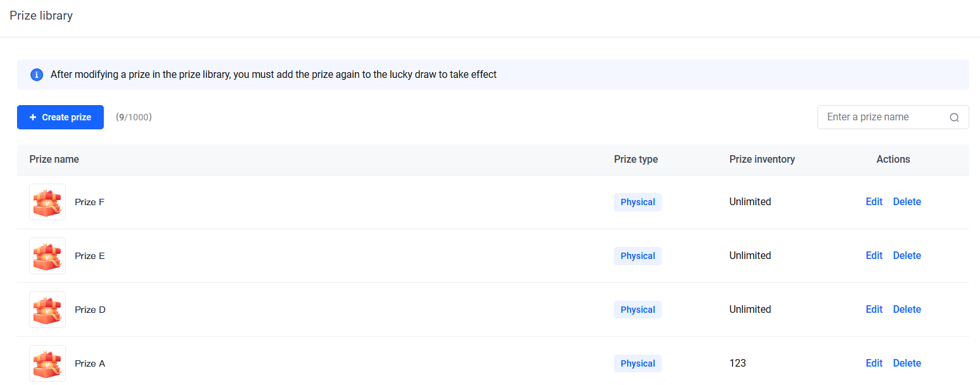Viewport: 980px width, 385px height.
Task: Click the Prize inventory column header
Action: pyautogui.click(x=762, y=160)
